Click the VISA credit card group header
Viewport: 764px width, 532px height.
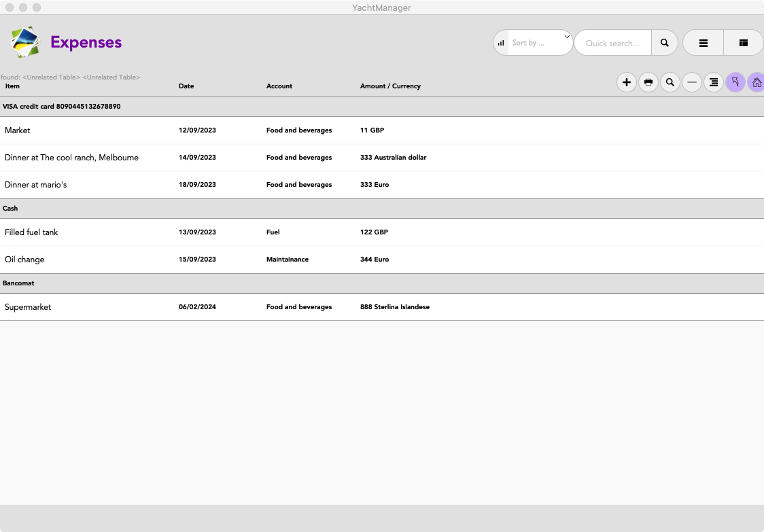click(x=62, y=107)
